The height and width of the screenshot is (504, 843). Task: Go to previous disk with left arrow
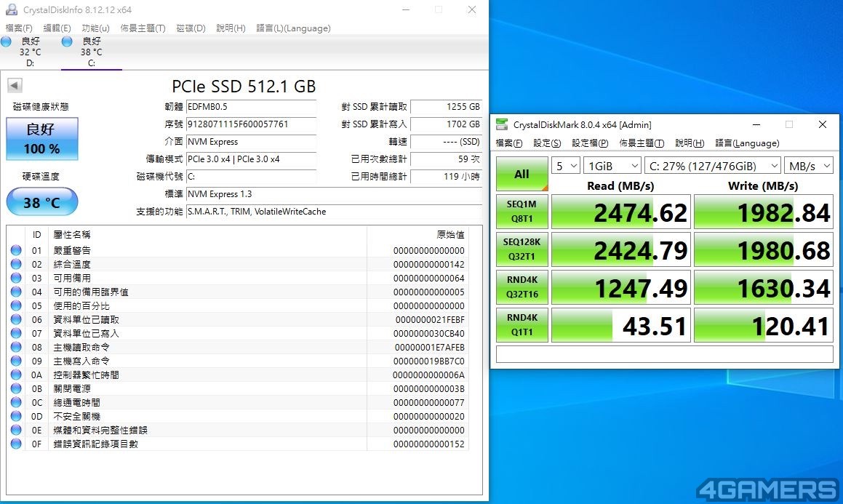(15, 85)
